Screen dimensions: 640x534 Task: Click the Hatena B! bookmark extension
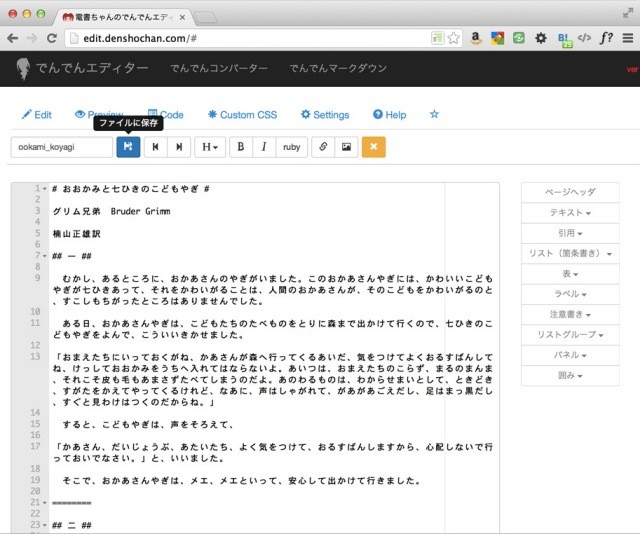pos(564,40)
